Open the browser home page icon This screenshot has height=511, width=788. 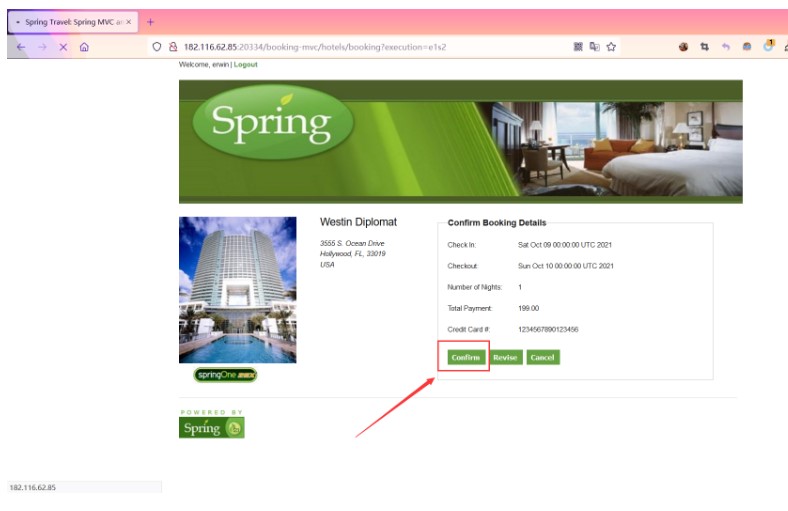click(84, 47)
